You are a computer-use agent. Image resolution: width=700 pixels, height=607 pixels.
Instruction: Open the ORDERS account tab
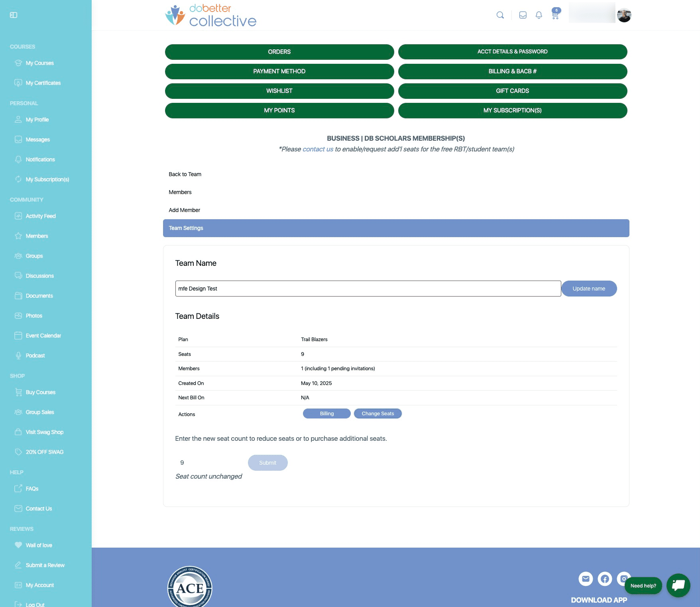(279, 52)
